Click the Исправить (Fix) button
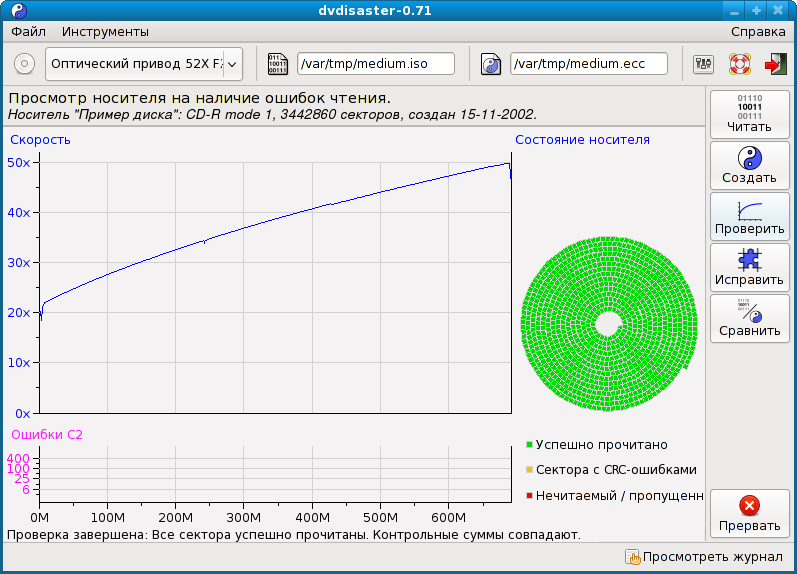Viewport: 797px width, 574px height. 749,267
